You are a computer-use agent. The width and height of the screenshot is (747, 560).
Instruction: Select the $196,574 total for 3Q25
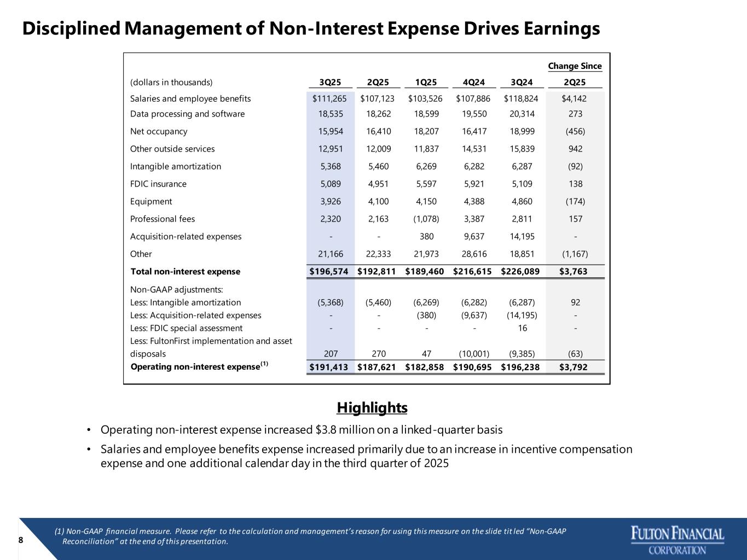tap(329, 271)
